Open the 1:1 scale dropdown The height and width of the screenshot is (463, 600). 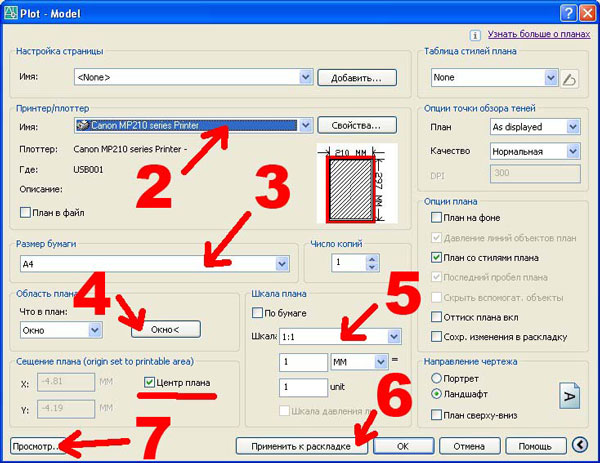[x=394, y=337]
